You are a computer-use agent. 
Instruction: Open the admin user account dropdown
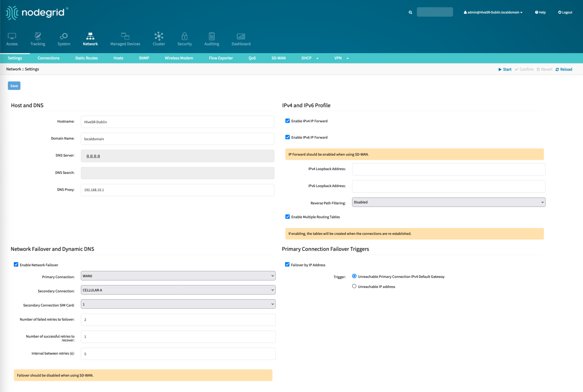[x=493, y=12]
